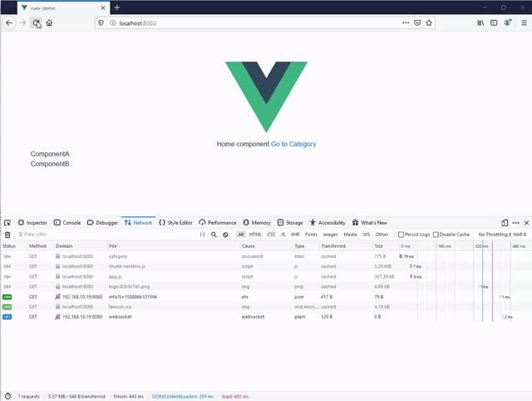Open page actions three-dot menu in URL bar
The width and height of the screenshot is (532, 401).
(x=406, y=23)
